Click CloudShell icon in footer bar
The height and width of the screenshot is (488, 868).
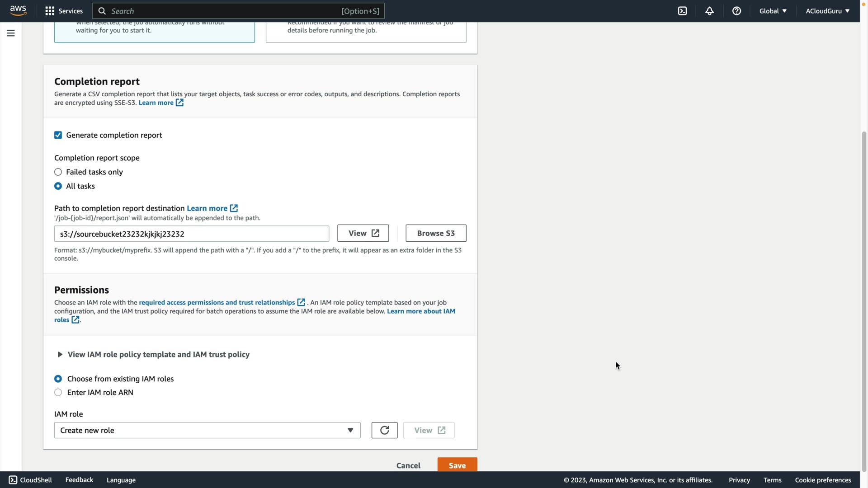[13, 480]
